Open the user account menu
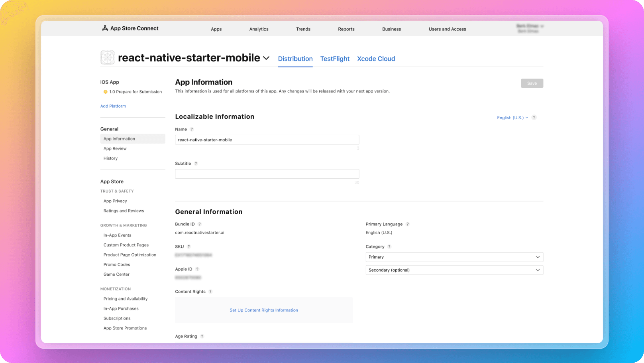 (x=530, y=28)
